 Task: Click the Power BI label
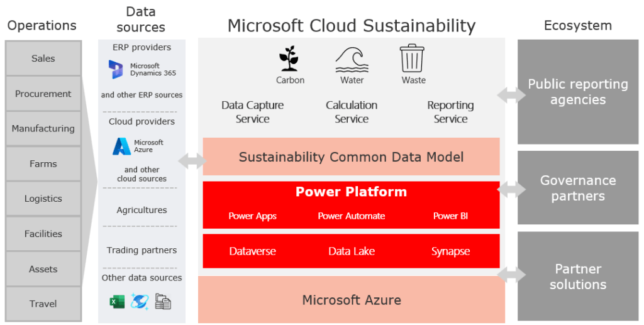[450, 216]
